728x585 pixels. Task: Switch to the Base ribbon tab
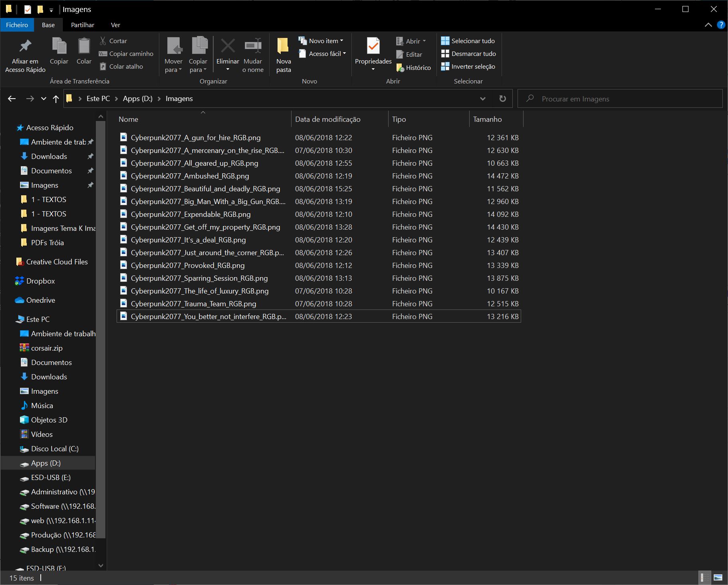pyautogui.click(x=48, y=25)
